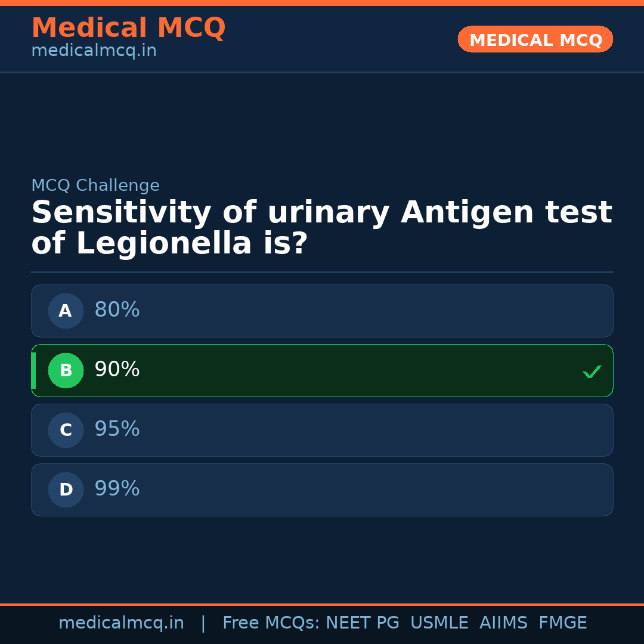
Task: Open medicalmcq.in link in the footer
Action: pyautogui.click(x=121, y=623)
